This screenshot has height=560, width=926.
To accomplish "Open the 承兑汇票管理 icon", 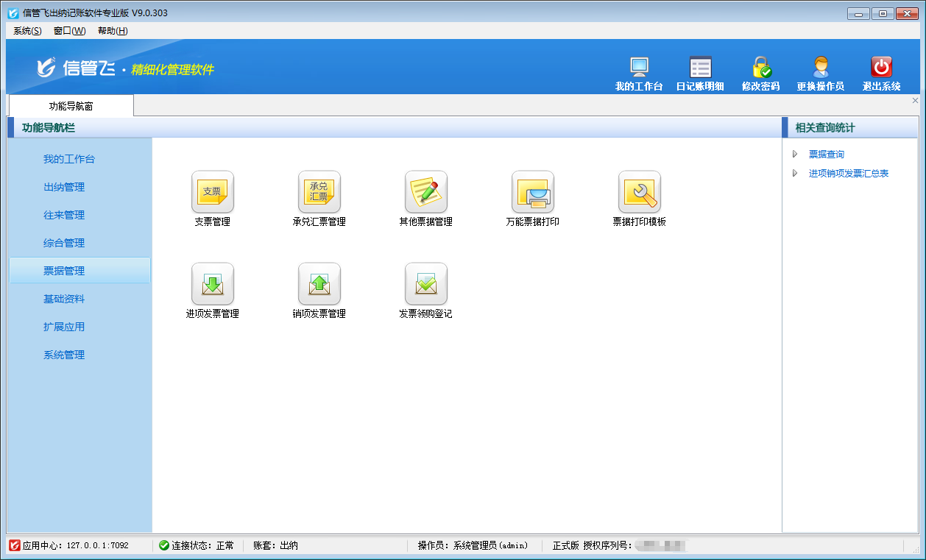I will [319, 192].
